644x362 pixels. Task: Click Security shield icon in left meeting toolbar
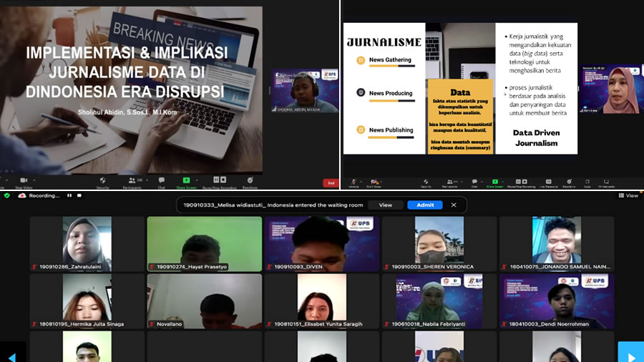tap(102, 180)
